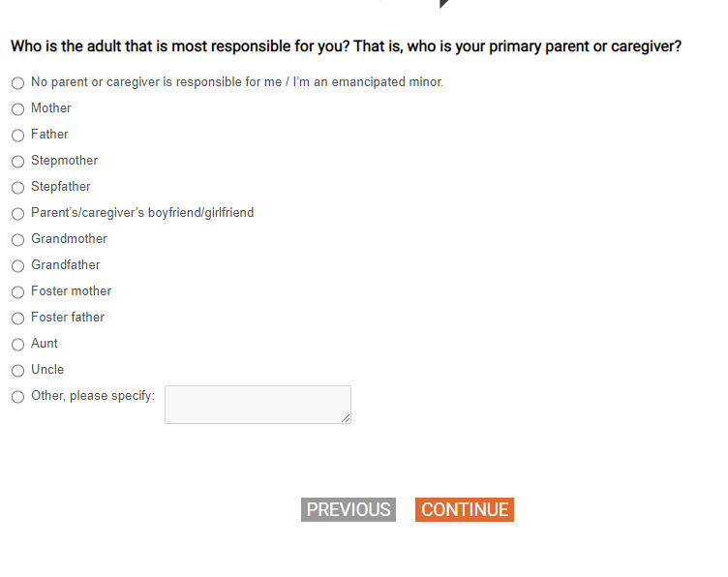Select the Stepfather radio button
The image size is (728, 577).
click(x=17, y=188)
